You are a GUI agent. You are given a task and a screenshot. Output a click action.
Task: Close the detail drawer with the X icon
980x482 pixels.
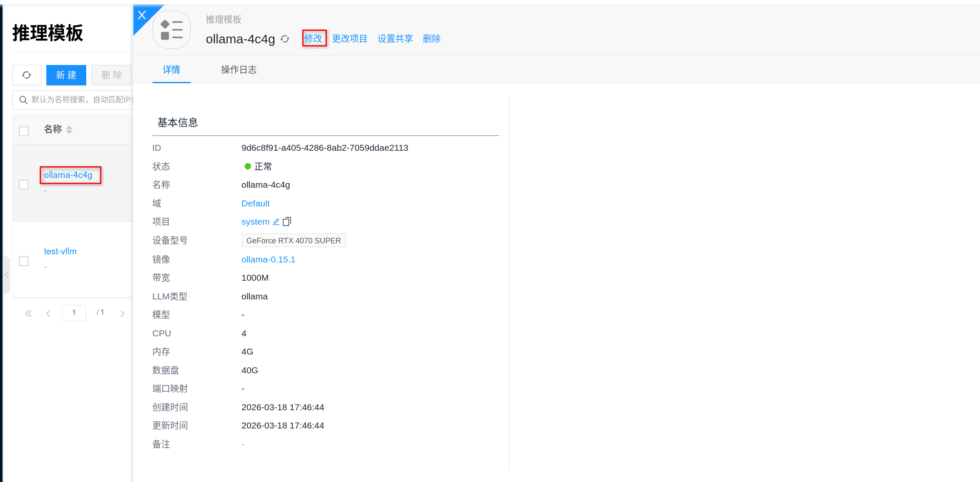pos(142,15)
